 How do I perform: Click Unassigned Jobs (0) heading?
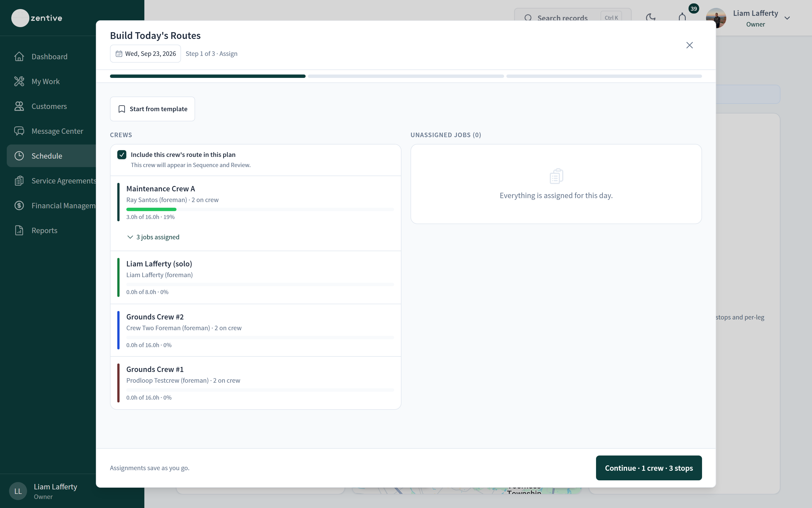coord(446,135)
